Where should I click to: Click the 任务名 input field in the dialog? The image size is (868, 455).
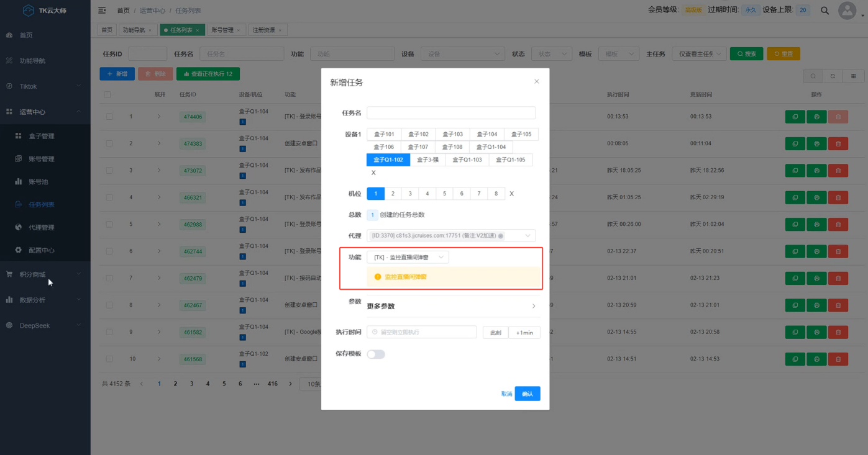451,112
